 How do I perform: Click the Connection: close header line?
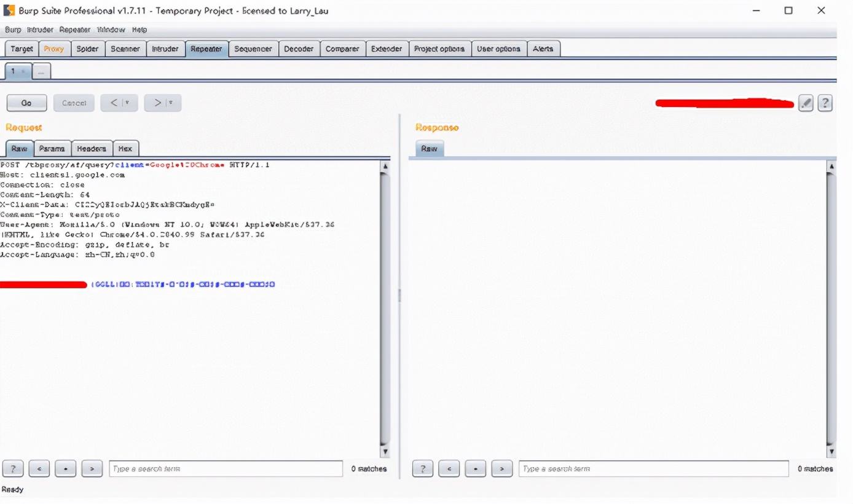click(42, 185)
